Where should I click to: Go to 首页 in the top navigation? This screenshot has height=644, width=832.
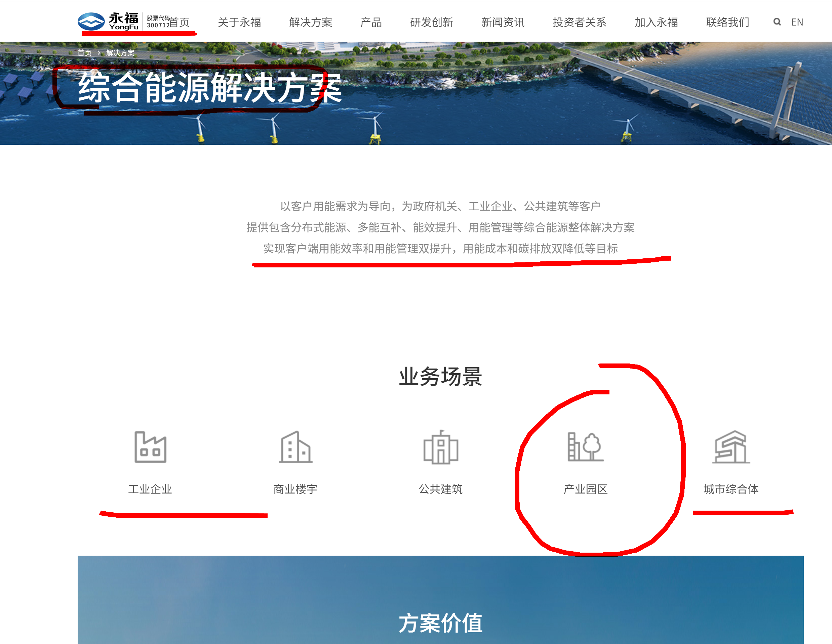click(x=179, y=22)
